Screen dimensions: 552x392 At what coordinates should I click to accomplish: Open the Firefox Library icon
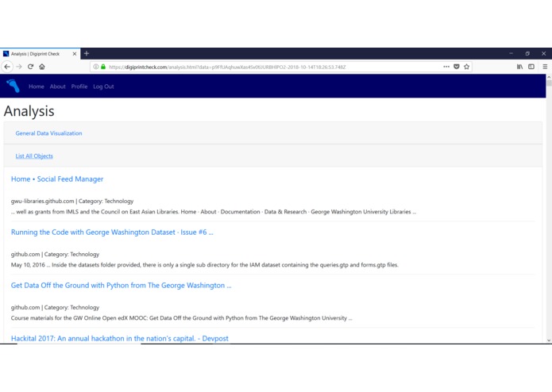tap(519, 67)
